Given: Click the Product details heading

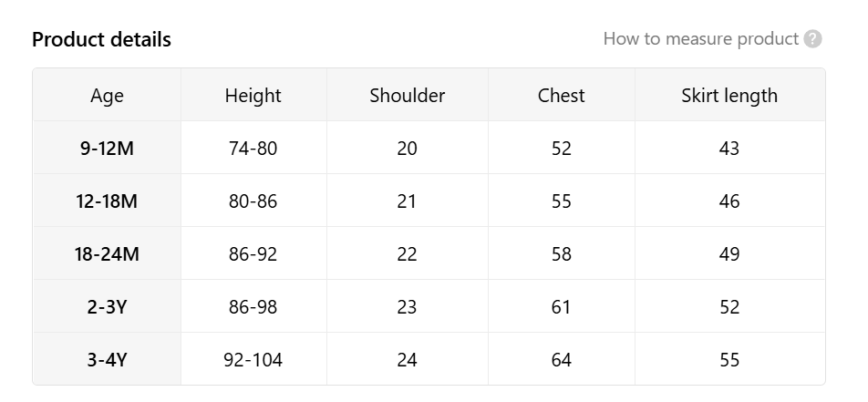Looking at the screenshot, I should [x=101, y=39].
